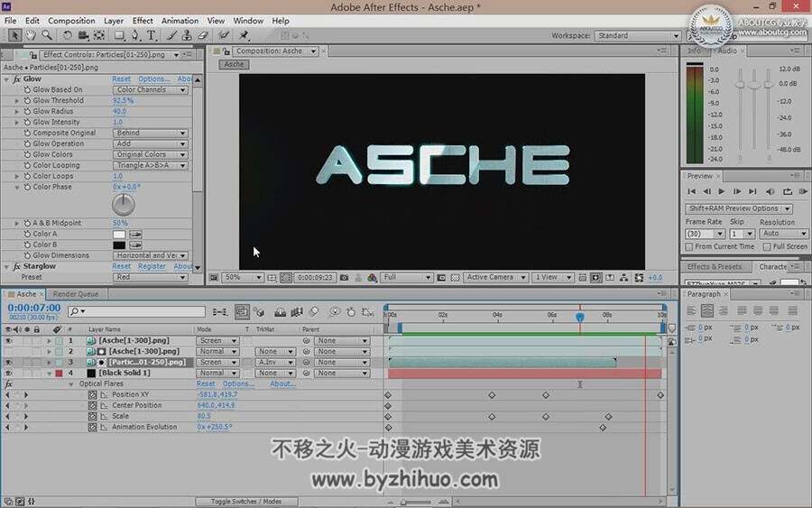Open the Glow Options link
This screenshot has height=508, width=812.
click(x=153, y=79)
